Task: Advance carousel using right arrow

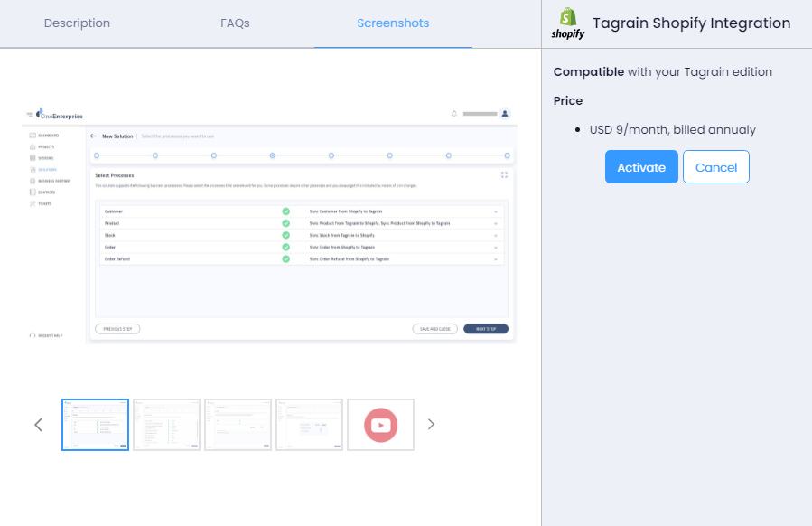Action: (431, 425)
